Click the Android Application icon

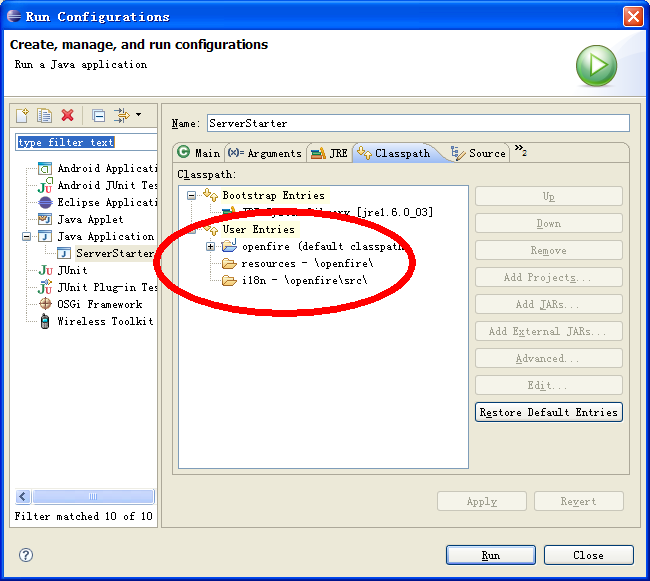tap(45, 168)
